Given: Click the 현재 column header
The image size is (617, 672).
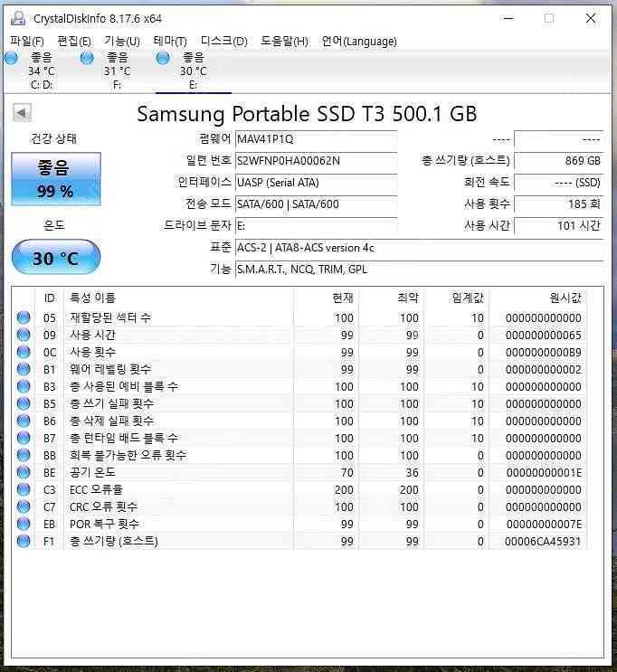Looking at the screenshot, I should [x=326, y=298].
